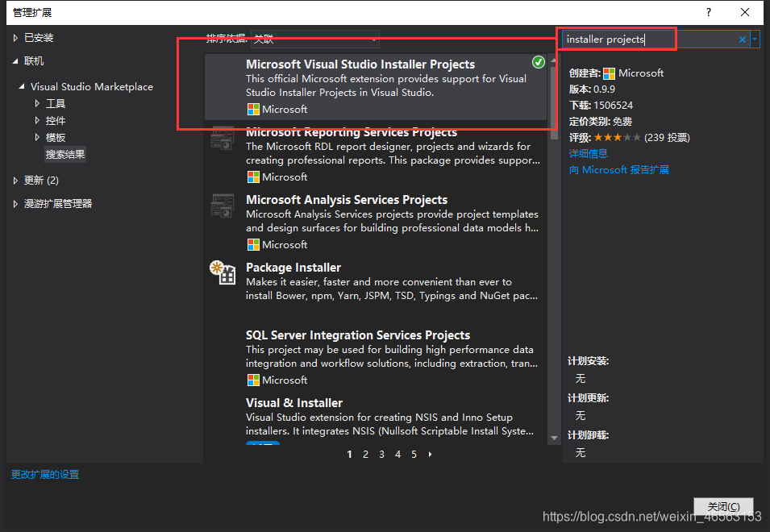This screenshot has height=532, width=770.
Task: Expand the 工具 node
Action: click(37, 103)
